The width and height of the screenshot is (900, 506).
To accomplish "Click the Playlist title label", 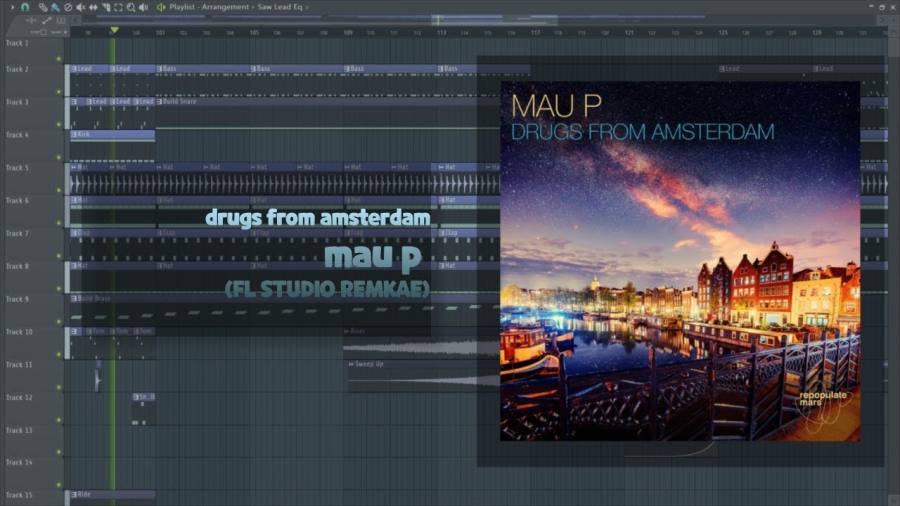I will coord(181,7).
